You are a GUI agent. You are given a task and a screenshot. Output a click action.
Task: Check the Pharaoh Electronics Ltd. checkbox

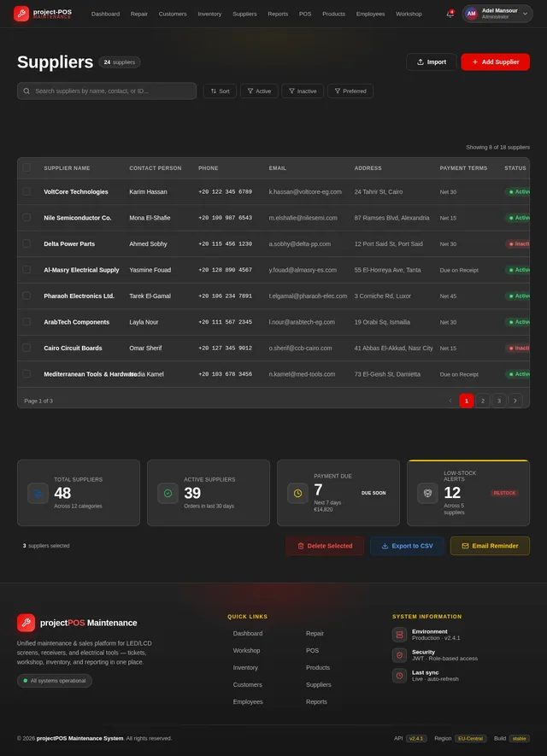pos(26,296)
